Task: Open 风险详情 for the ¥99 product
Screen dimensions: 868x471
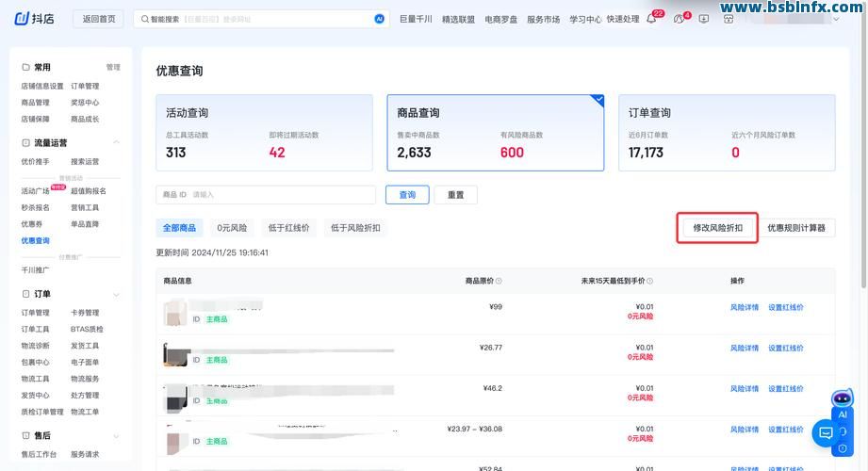Action: 744,307
